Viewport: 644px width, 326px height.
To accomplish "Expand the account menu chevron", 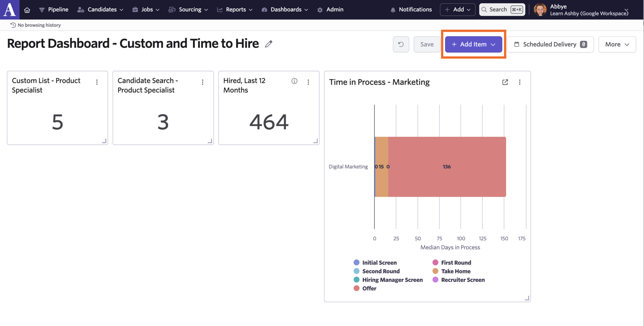I will click(626, 9).
